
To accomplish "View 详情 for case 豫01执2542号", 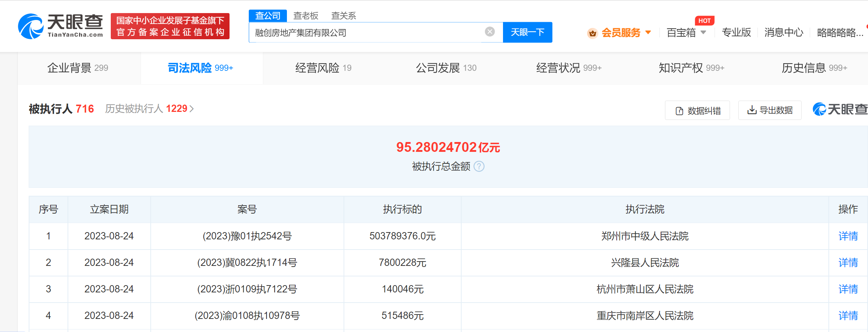I will click(x=848, y=236).
